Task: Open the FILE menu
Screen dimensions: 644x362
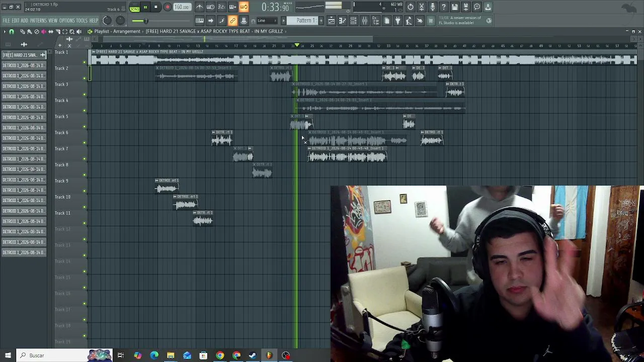Action: click(x=6, y=21)
